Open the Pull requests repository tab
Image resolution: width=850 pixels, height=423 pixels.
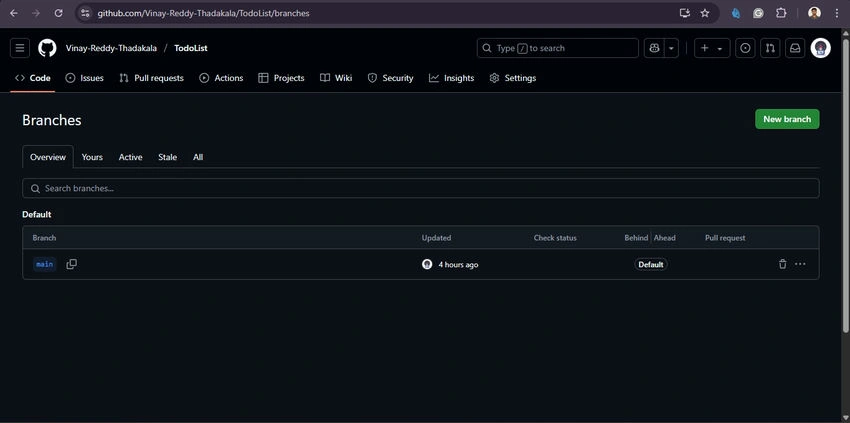coord(152,78)
